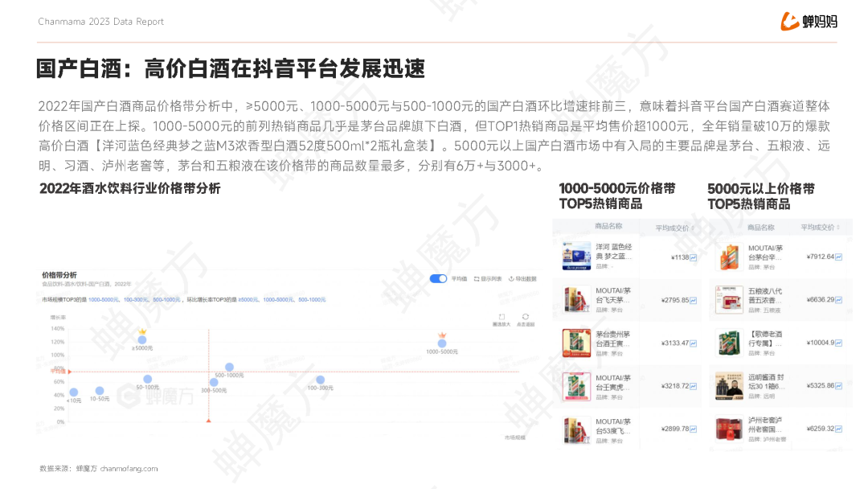Select the 10-50元 bubble on chart
Viewport: 868px width, 489px height.
99,391
